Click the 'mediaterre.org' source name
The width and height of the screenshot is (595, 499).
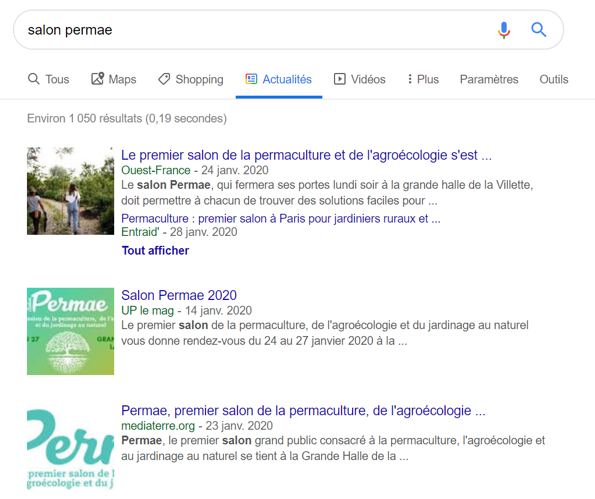(x=158, y=426)
